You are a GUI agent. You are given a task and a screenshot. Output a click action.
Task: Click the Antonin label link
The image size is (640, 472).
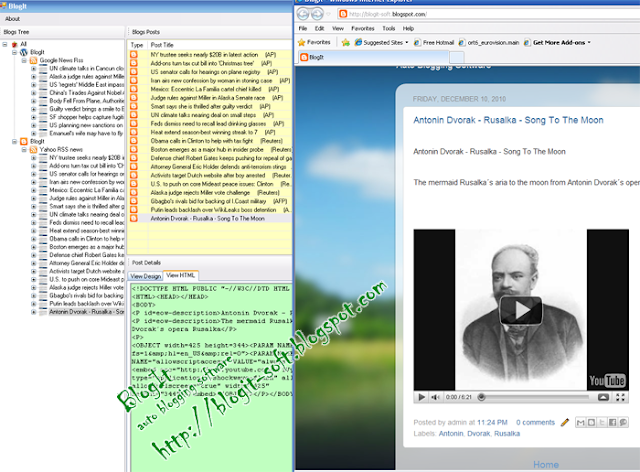coord(451,434)
